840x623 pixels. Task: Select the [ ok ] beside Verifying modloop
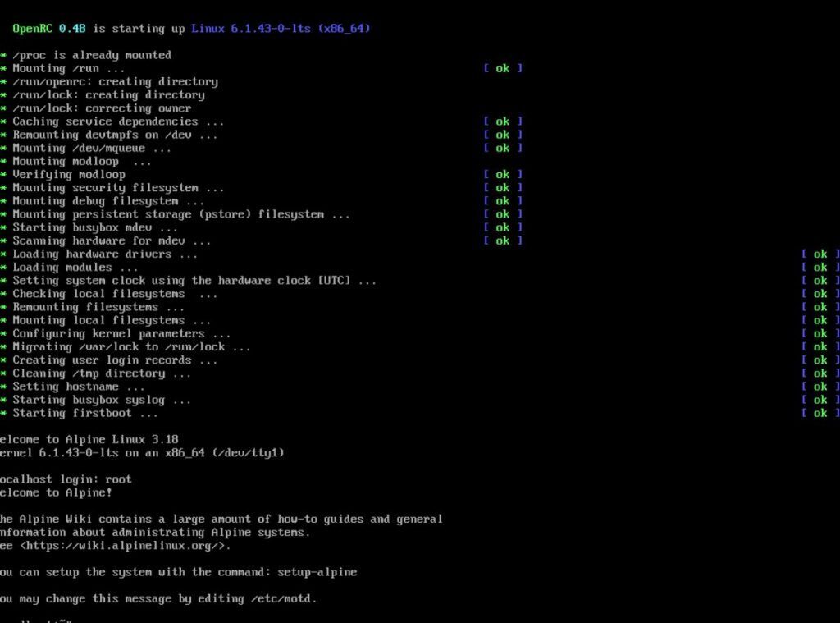[501, 174]
